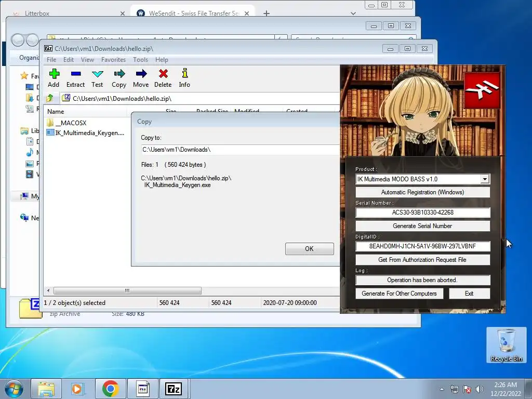This screenshot has height=399, width=532.
Task: Click the Windows Start button
Action: click(14, 389)
